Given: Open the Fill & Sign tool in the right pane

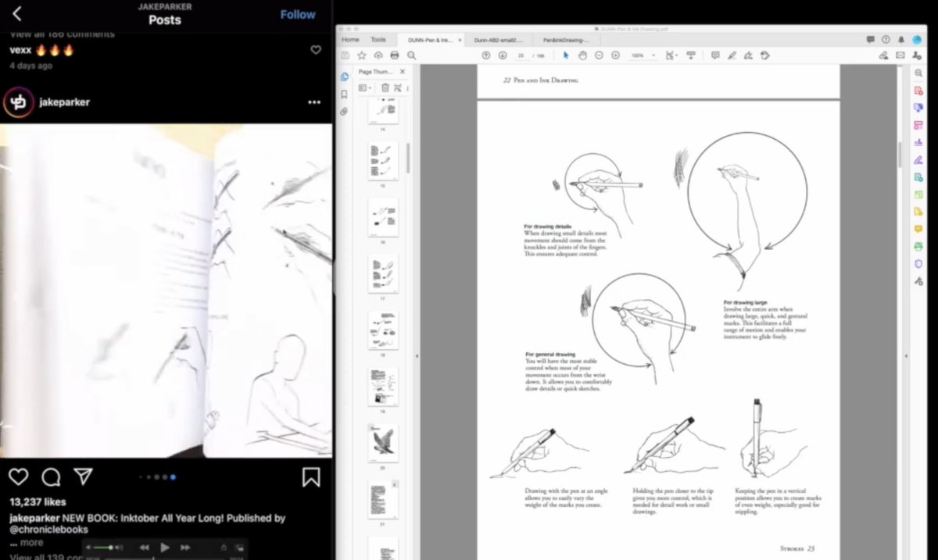Looking at the screenshot, I should [x=919, y=159].
